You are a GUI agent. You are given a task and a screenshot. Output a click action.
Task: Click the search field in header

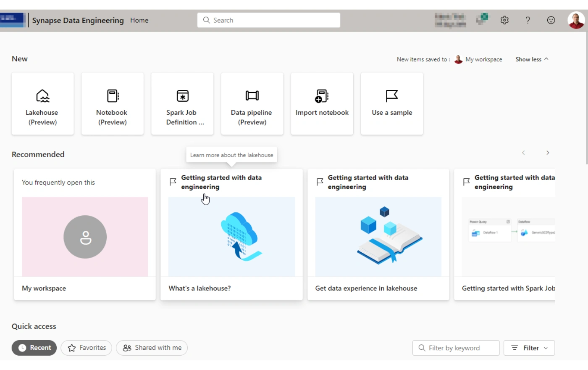tap(269, 20)
